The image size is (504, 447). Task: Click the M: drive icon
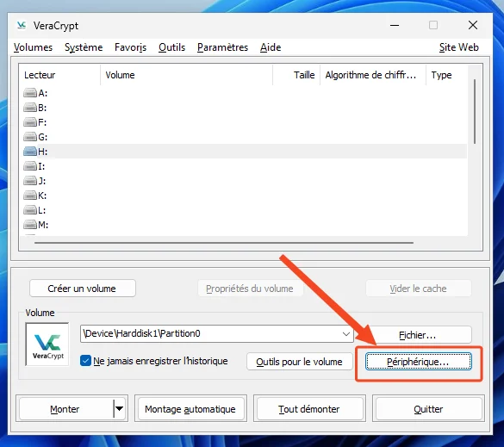(x=30, y=225)
